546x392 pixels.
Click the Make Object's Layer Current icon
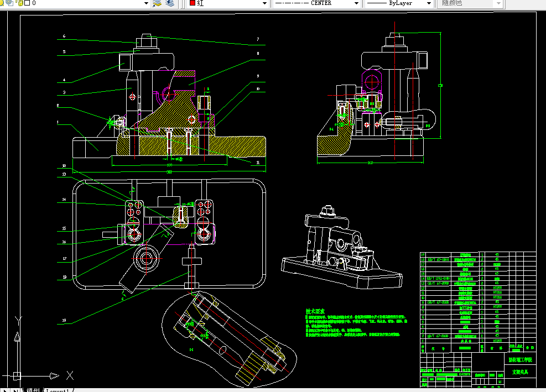(x=157, y=3)
